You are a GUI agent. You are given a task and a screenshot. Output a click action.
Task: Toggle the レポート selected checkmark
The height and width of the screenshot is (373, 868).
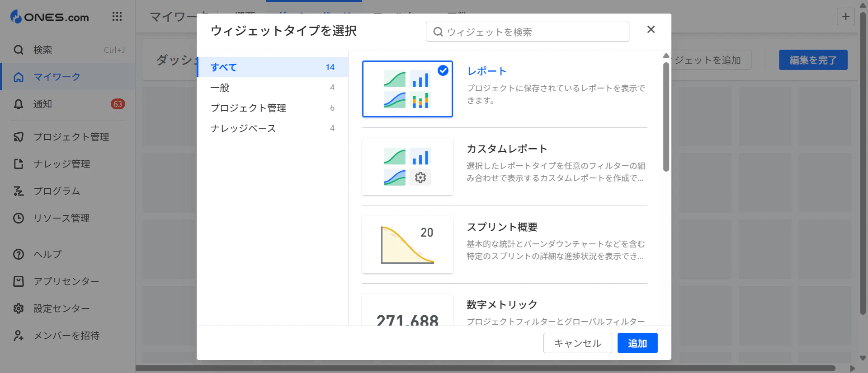pos(443,70)
